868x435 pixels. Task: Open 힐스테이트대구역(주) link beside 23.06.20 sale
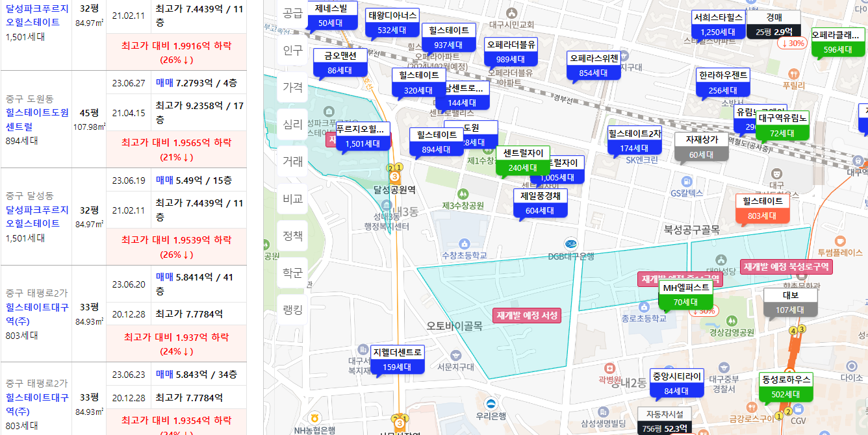37,314
